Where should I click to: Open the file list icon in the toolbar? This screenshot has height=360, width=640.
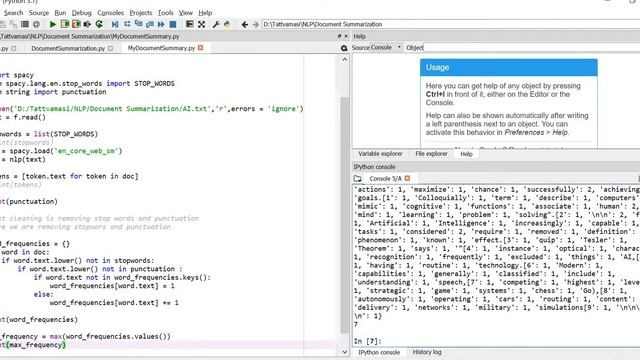tap(25, 24)
